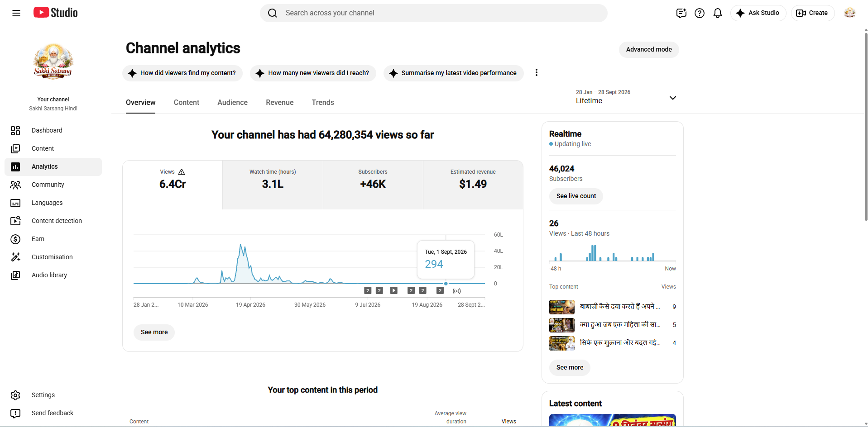Open the notifications bell
This screenshot has width=868, height=427.
click(x=718, y=13)
